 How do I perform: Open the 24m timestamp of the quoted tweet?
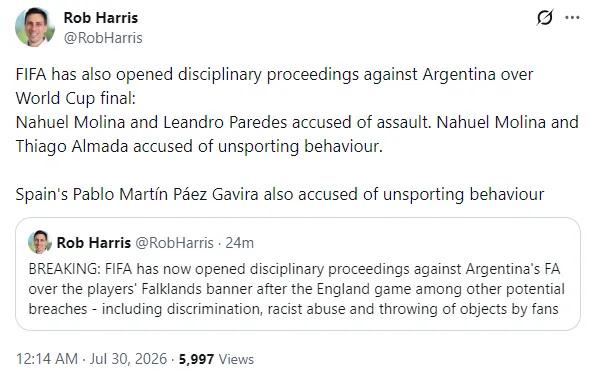click(239, 243)
